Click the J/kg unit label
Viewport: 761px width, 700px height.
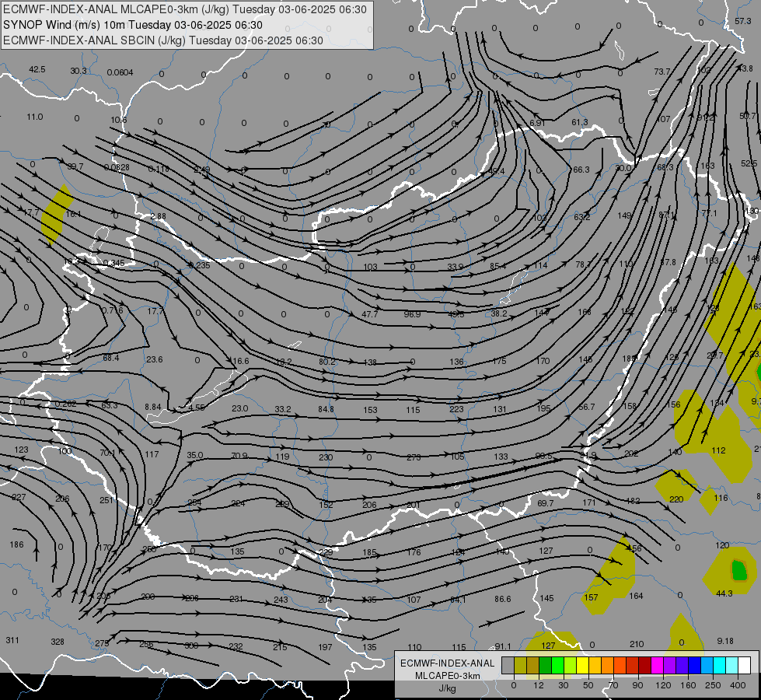(448, 688)
